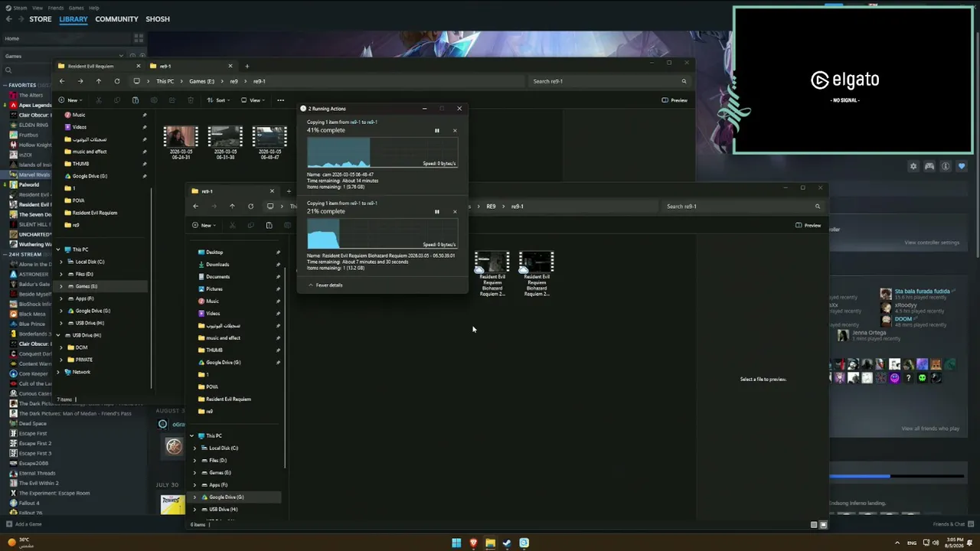Click Steam's back navigation arrow
This screenshot has height=551, width=980.
click(x=9, y=19)
